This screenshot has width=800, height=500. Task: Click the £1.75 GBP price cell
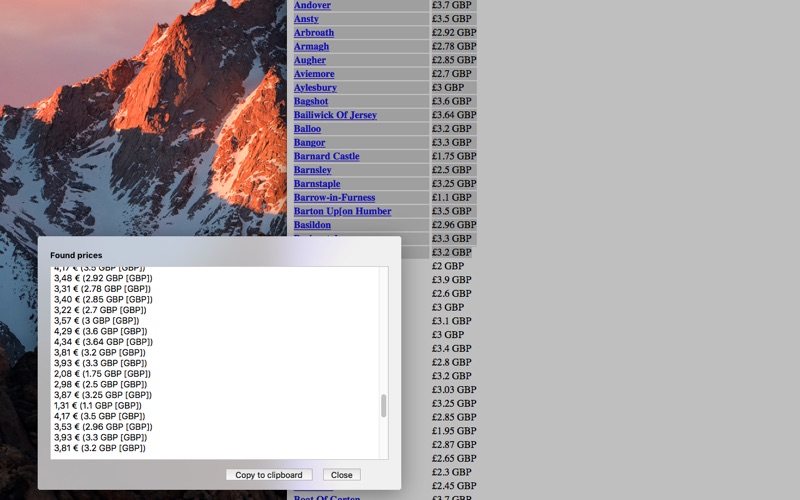(454, 156)
